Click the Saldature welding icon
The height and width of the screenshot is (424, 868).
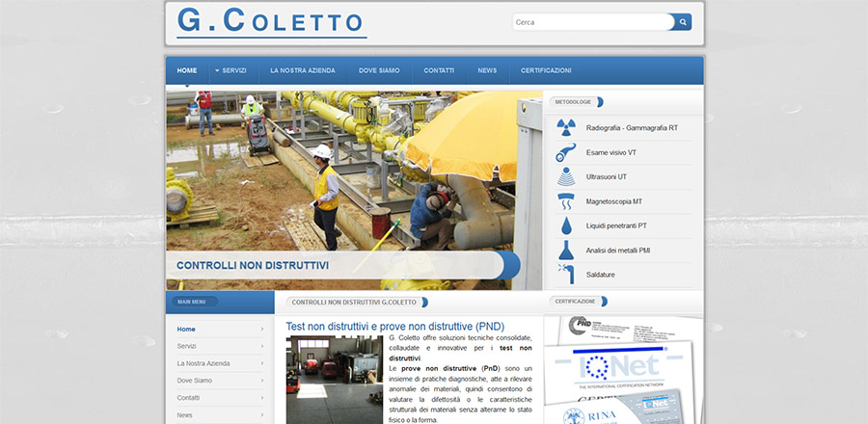coord(566,275)
